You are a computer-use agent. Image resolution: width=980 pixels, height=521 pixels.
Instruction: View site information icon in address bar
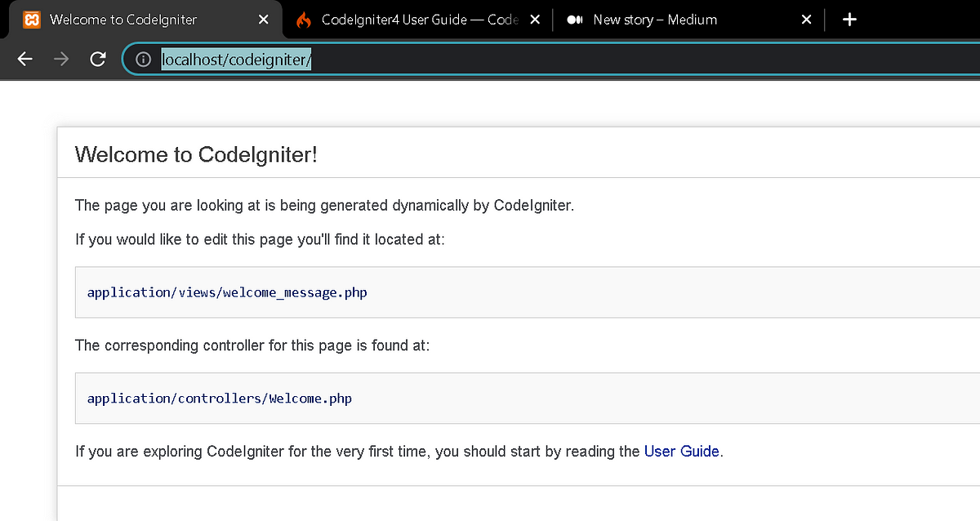pyautogui.click(x=144, y=59)
